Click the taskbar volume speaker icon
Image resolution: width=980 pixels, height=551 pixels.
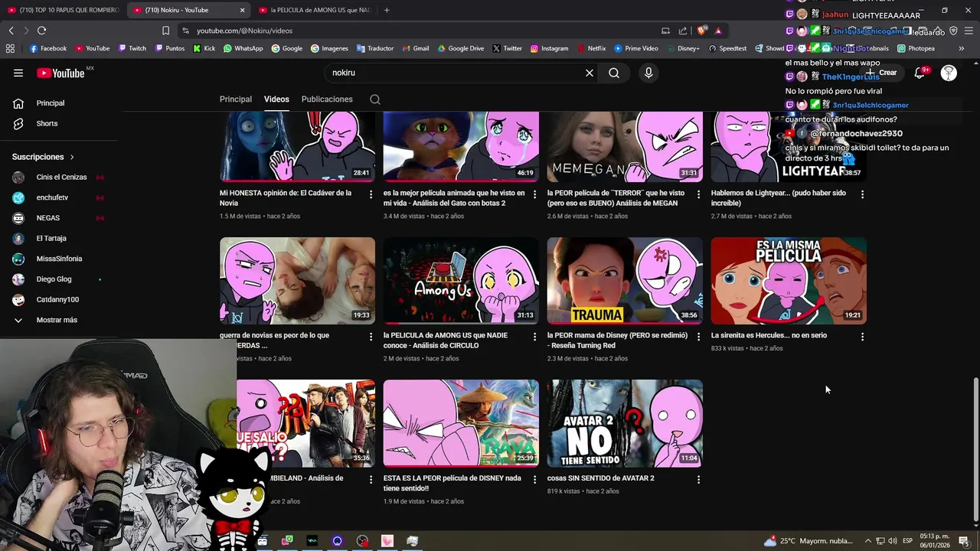click(892, 541)
